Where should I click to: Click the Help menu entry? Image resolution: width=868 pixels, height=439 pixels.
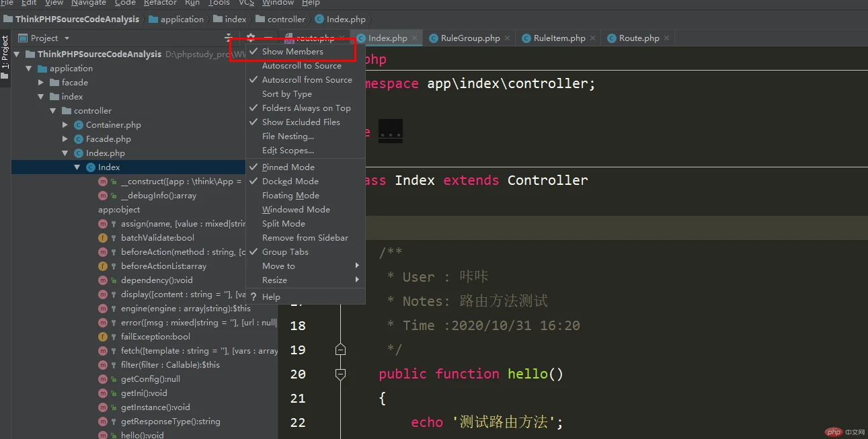271,297
